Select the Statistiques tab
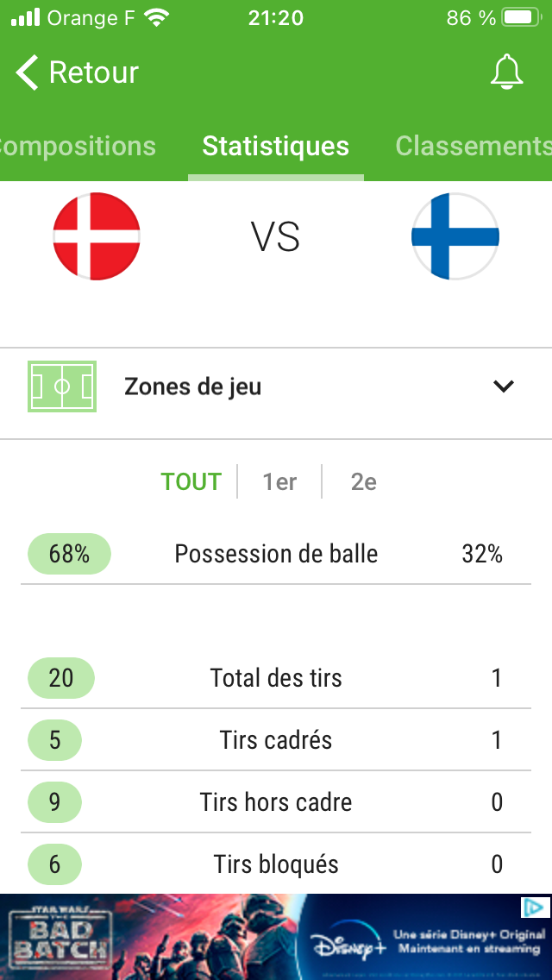The image size is (552, 980). click(x=276, y=147)
